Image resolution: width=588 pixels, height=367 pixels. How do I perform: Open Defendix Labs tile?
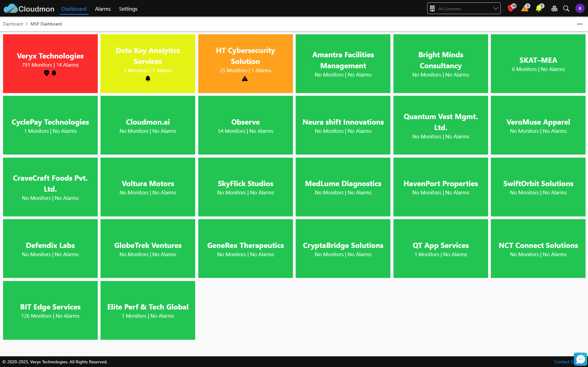(50, 249)
